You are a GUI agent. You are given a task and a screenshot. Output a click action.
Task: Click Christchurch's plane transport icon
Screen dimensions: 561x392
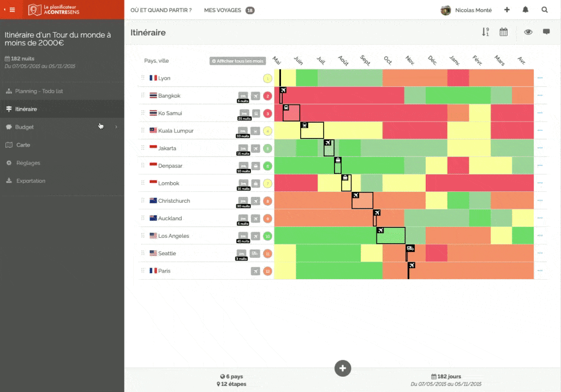255,201
